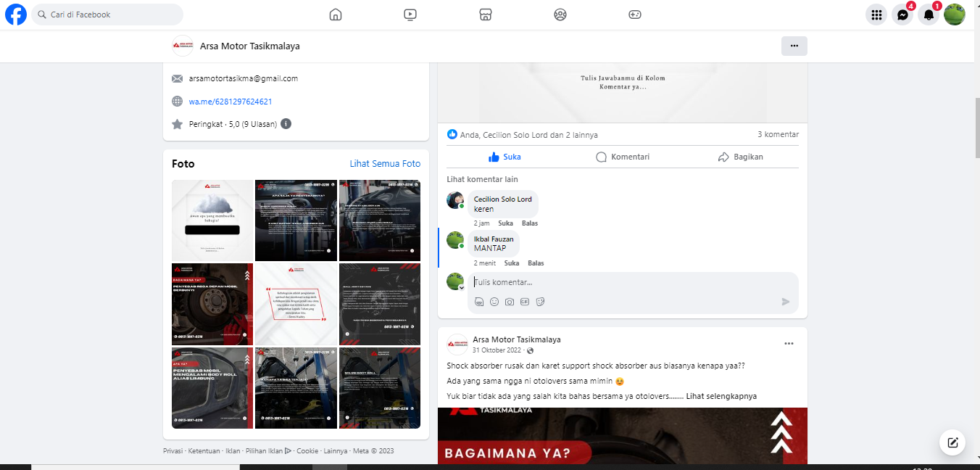980x470 pixels.
Task: Click Arsa Motor Tasikmalaya name in second post
Action: (x=517, y=339)
